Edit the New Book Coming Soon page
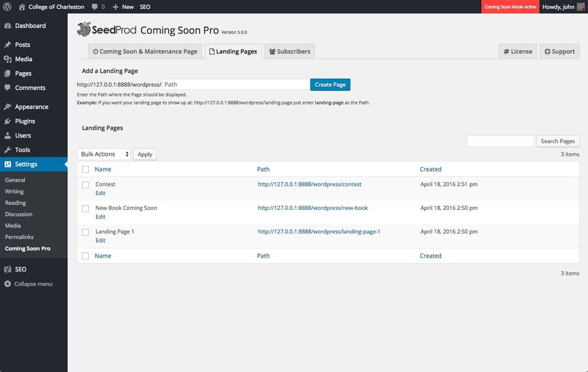 coord(100,217)
